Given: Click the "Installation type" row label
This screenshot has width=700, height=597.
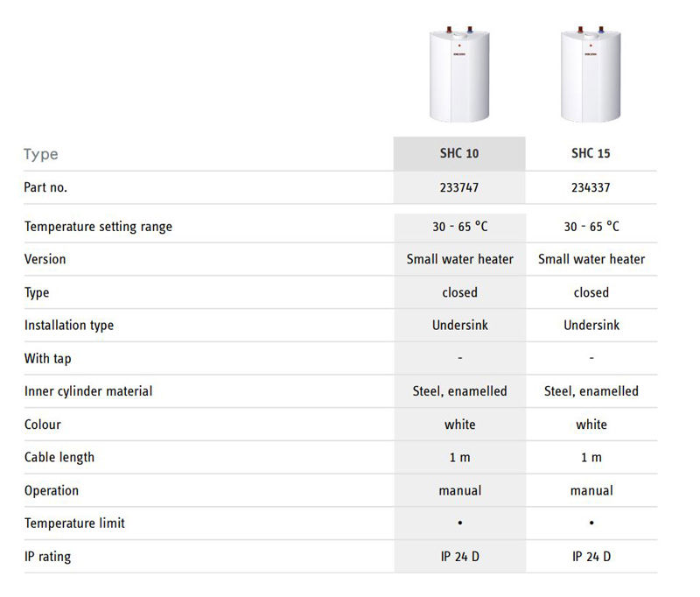Looking at the screenshot, I should (69, 326).
